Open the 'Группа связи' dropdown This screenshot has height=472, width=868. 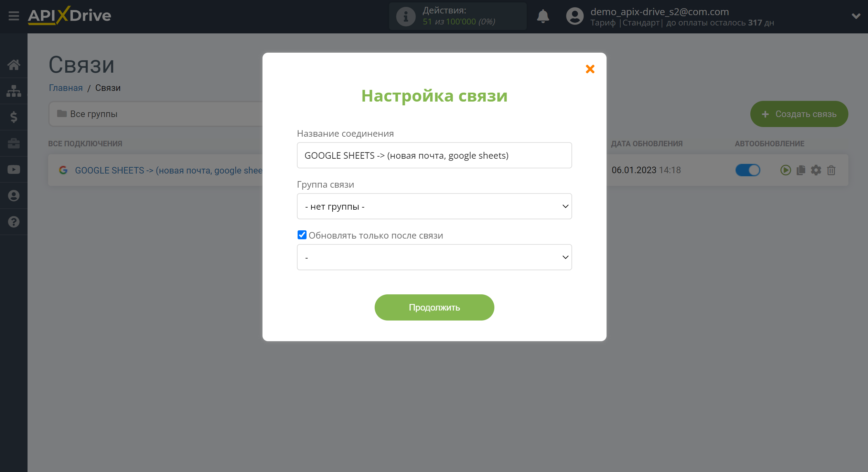[x=434, y=206]
